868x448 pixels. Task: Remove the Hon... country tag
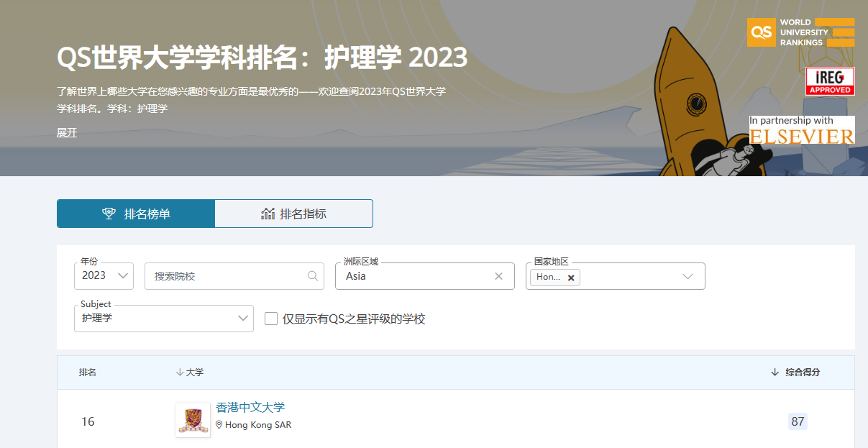tap(571, 278)
